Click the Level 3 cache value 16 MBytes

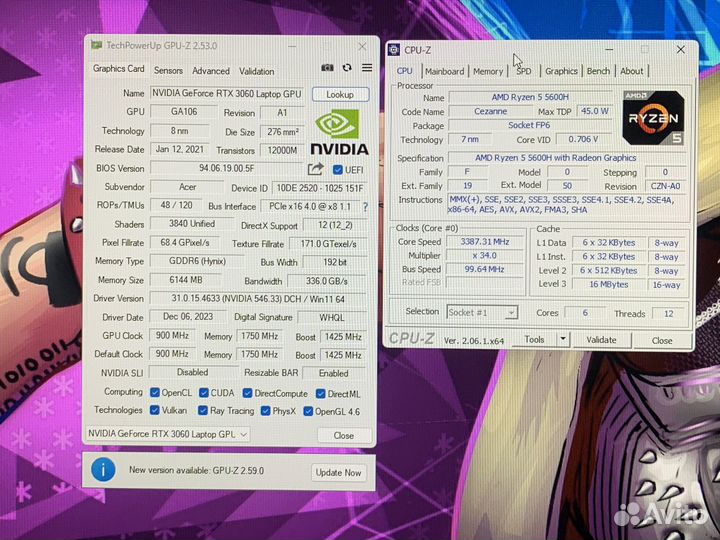609,284
